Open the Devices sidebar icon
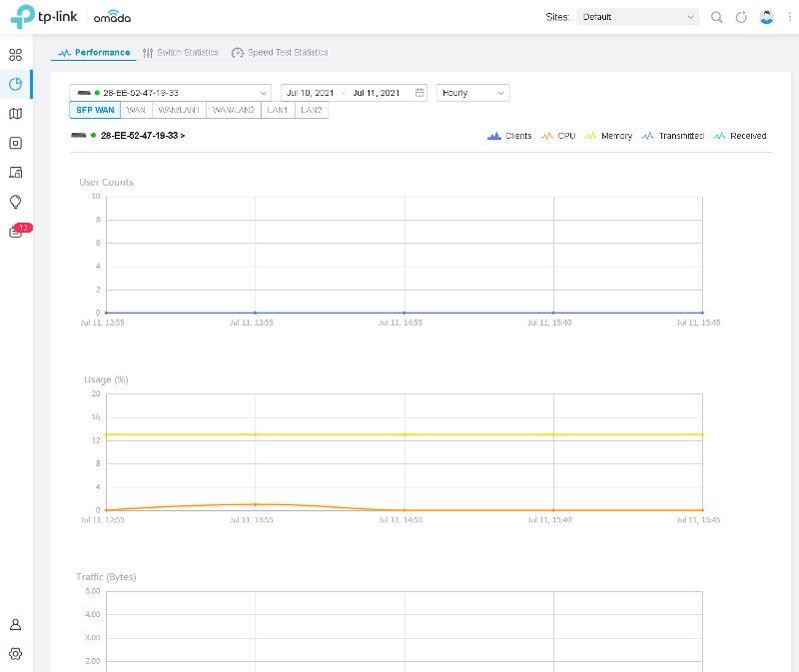 pyautogui.click(x=16, y=143)
